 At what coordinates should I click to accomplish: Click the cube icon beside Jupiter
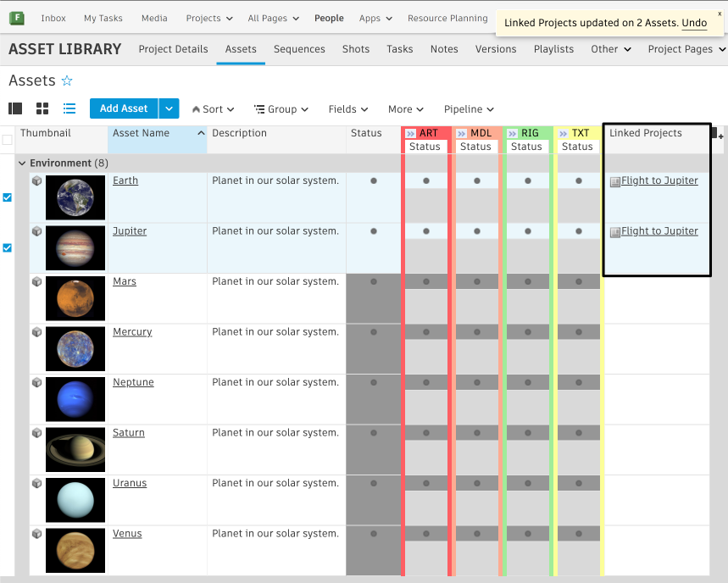[36, 231]
